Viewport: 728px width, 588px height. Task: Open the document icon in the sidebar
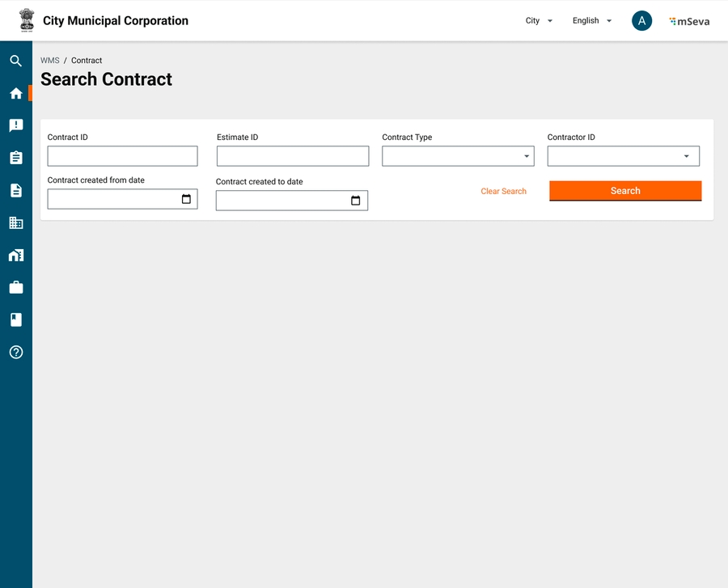tap(15, 190)
